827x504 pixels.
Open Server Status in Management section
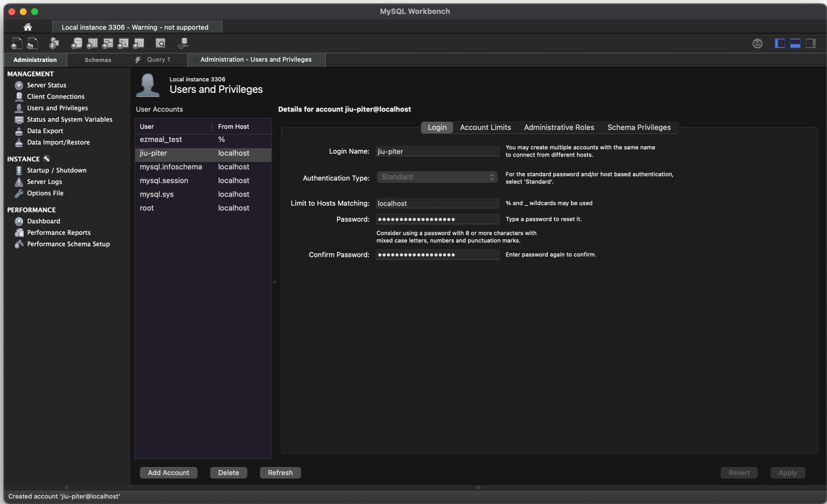pos(46,85)
